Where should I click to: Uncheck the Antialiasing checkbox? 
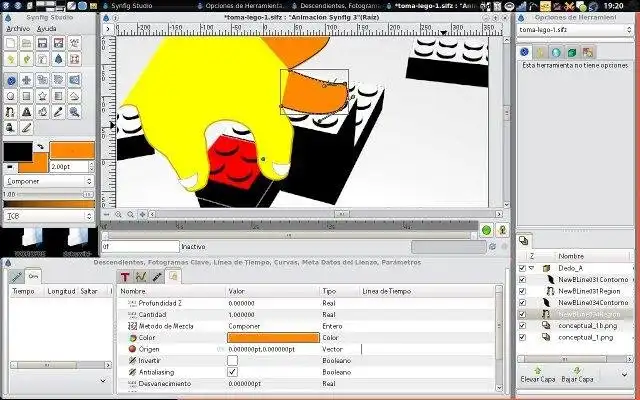click(x=232, y=372)
